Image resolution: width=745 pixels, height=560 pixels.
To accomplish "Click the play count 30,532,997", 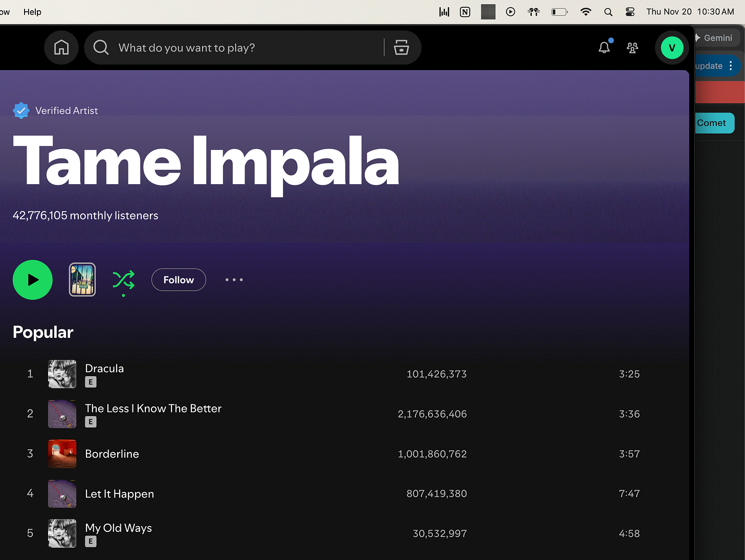I will 440,534.
